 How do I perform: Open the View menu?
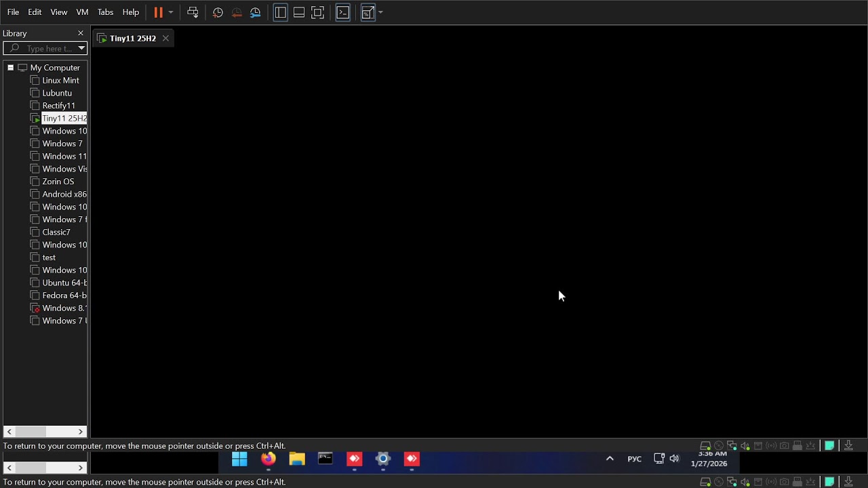click(59, 12)
